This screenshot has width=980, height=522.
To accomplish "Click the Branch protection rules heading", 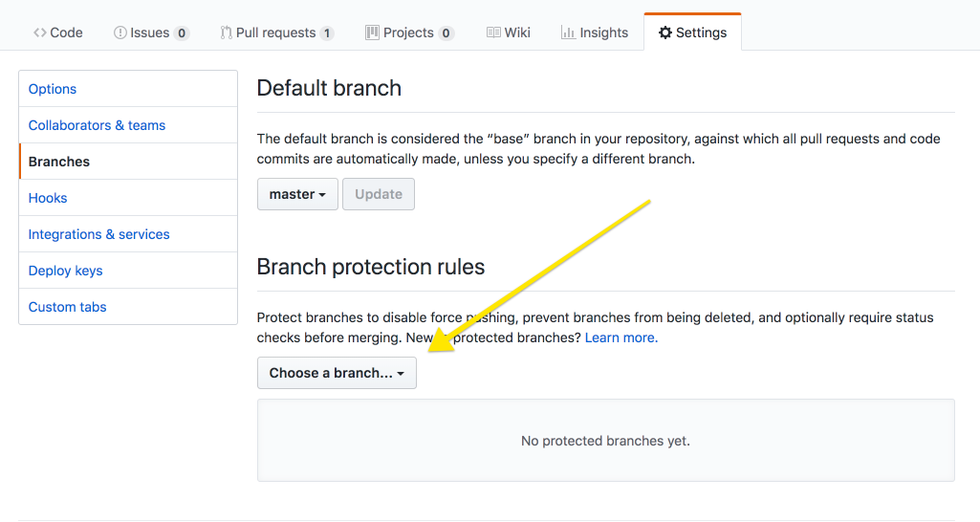I will click(x=371, y=267).
